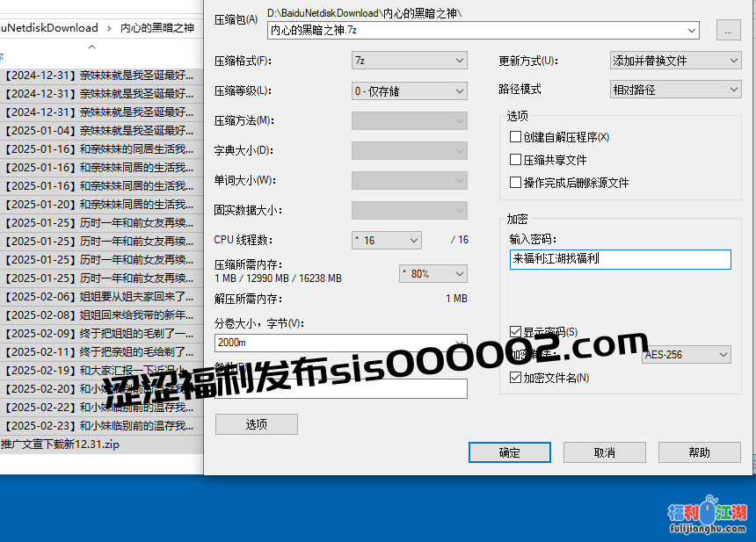Open the memory usage 80% dropdown
This screenshot has height=542, width=756.
pyautogui.click(x=433, y=273)
